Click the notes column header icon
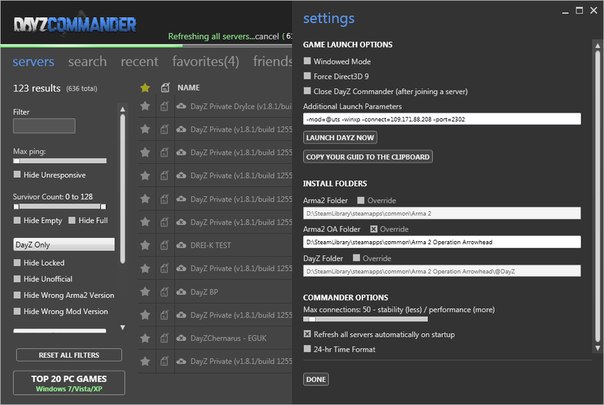The width and height of the screenshot is (604, 405). 165,88
